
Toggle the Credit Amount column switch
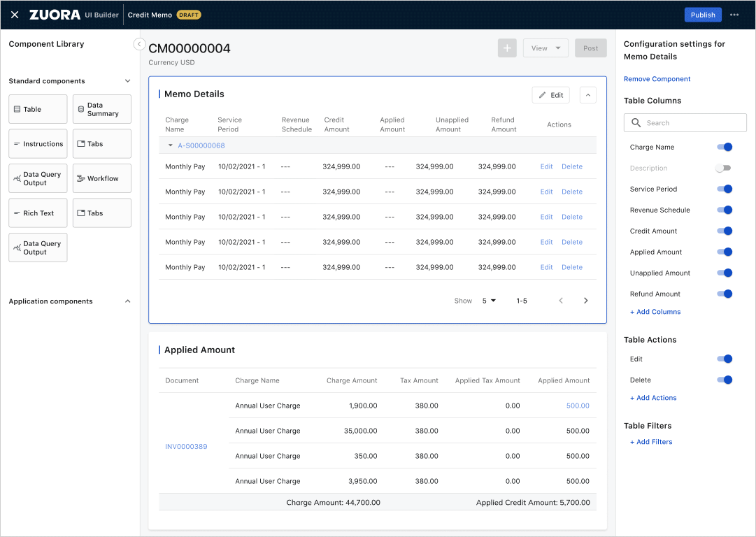coord(724,231)
